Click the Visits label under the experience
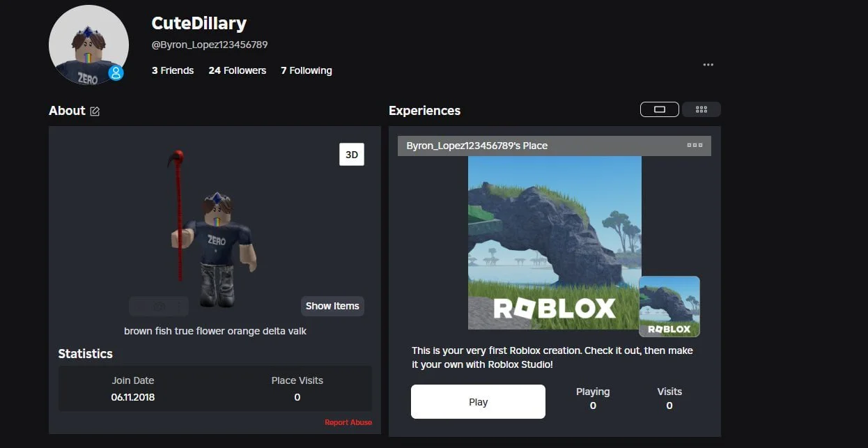This screenshot has height=448, width=868. click(x=669, y=392)
